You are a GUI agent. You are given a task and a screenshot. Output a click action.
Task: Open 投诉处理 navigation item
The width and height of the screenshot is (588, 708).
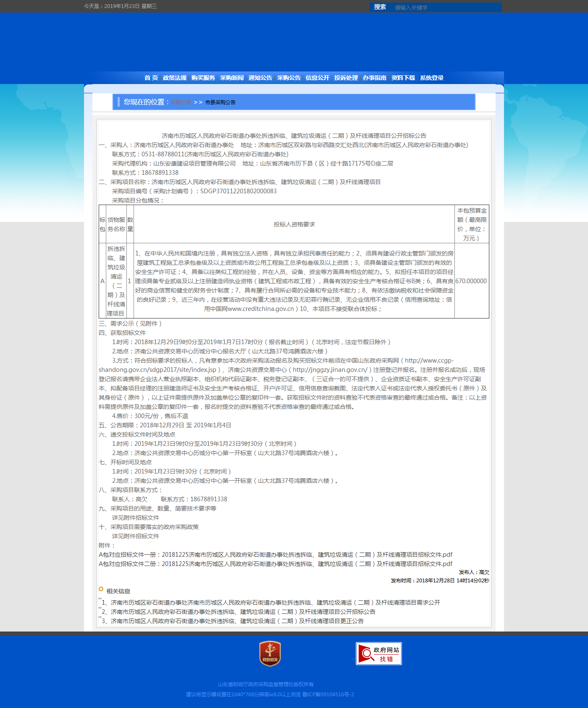(346, 78)
